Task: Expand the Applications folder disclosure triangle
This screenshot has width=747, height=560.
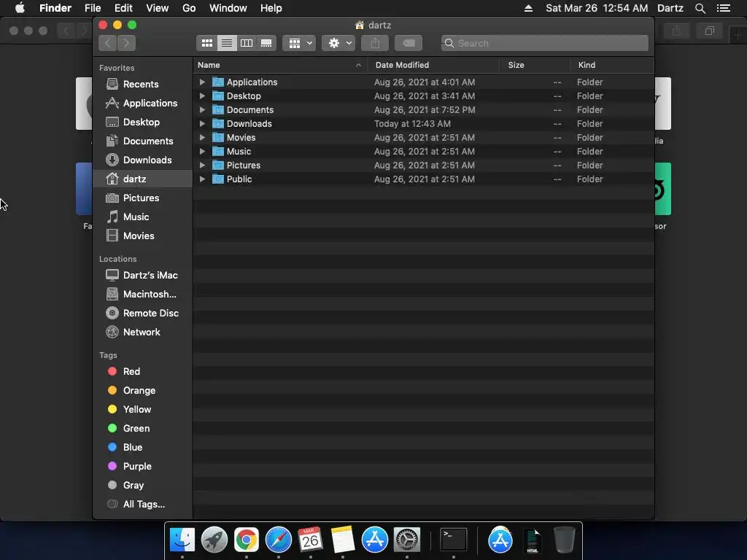Action: point(203,82)
